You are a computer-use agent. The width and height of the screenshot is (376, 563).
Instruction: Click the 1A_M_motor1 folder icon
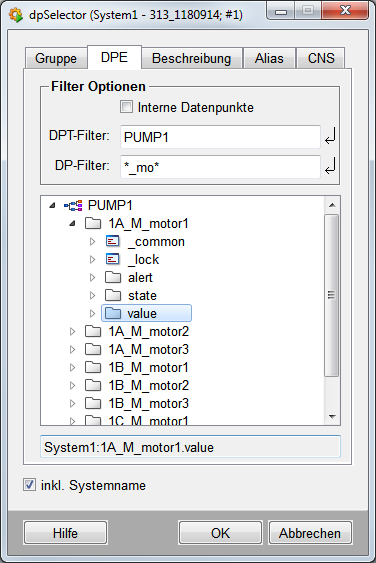point(93,223)
